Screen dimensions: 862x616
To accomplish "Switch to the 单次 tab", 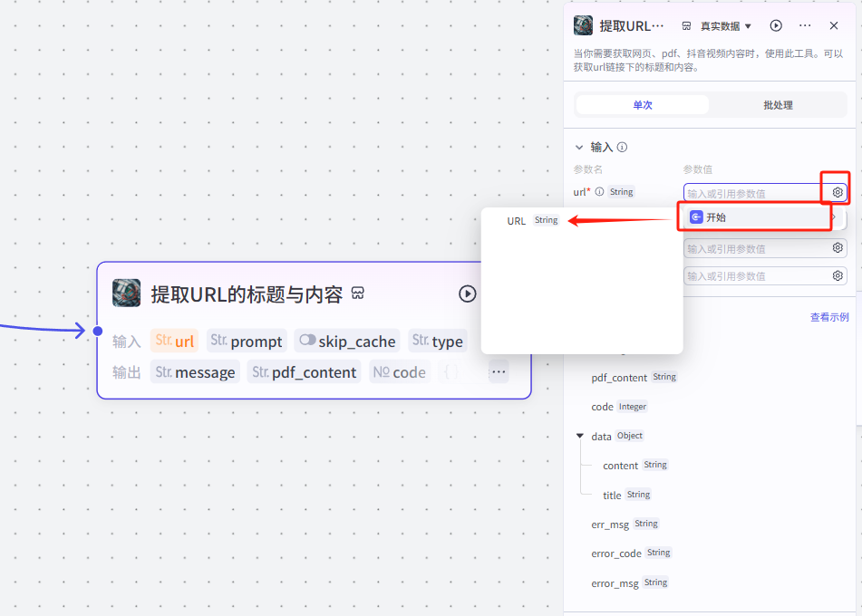I will click(642, 105).
